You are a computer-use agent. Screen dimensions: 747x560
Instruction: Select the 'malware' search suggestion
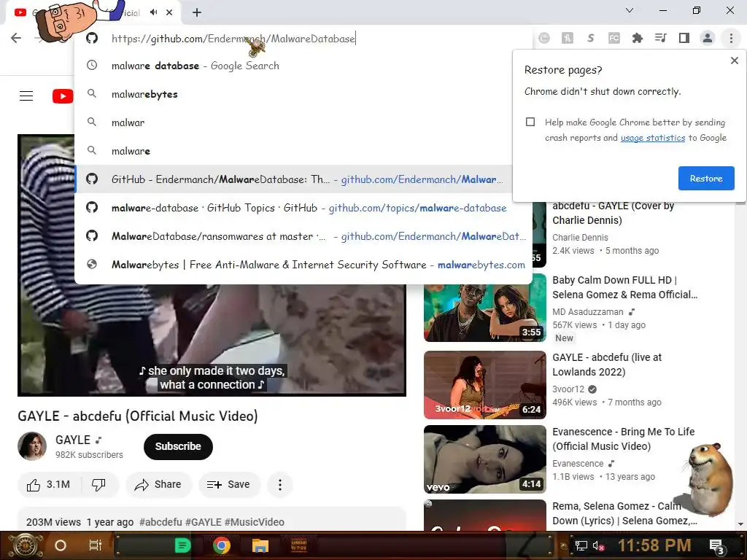[x=303, y=151]
